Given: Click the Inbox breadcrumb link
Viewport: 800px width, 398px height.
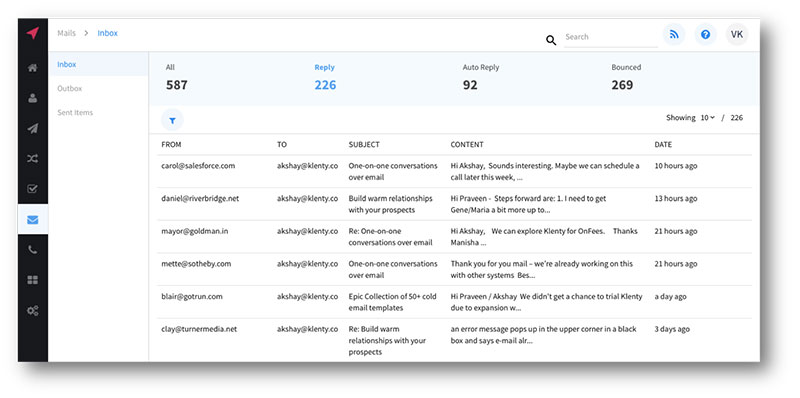Looking at the screenshot, I should tap(108, 33).
